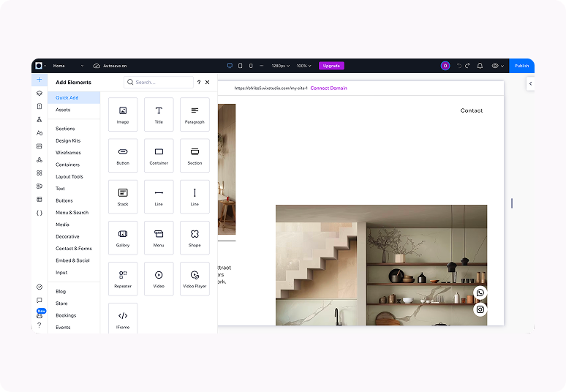
Task: Add a Container element
Action: click(x=159, y=156)
